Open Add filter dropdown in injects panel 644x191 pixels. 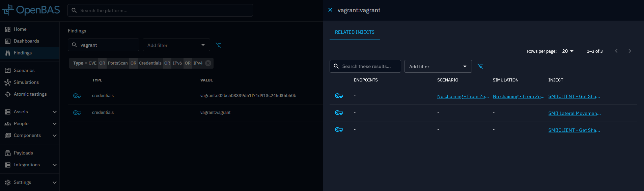438,67
